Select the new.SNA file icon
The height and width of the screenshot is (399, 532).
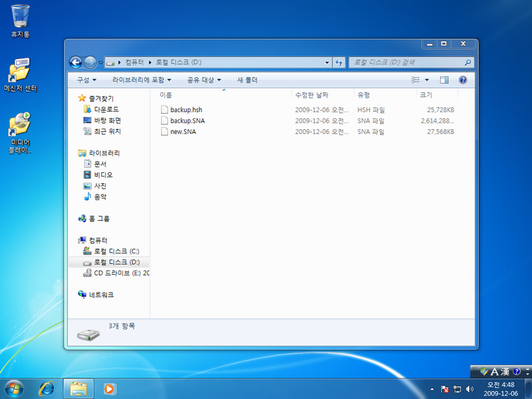[x=165, y=132]
